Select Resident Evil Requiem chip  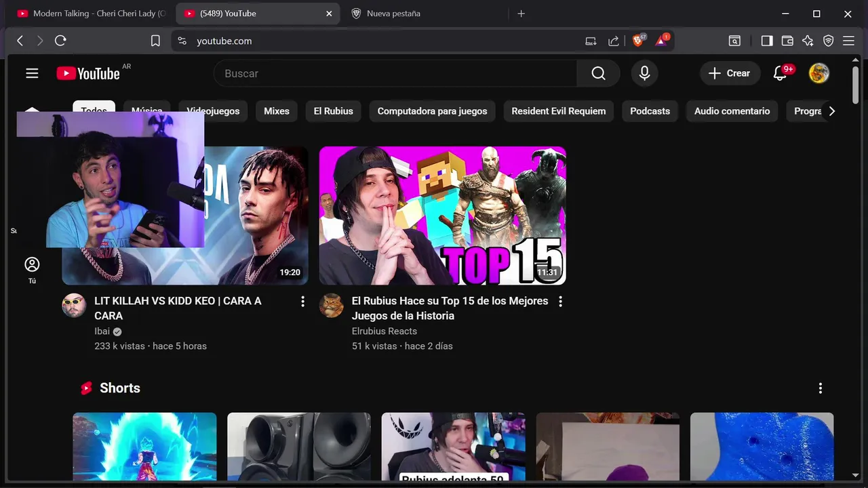click(559, 111)
